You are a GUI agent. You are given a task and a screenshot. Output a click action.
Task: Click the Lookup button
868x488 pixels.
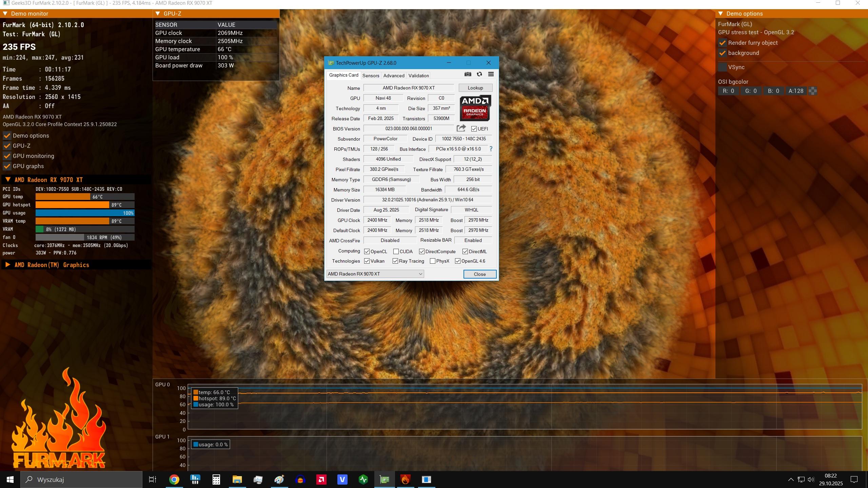click(475, 88)
